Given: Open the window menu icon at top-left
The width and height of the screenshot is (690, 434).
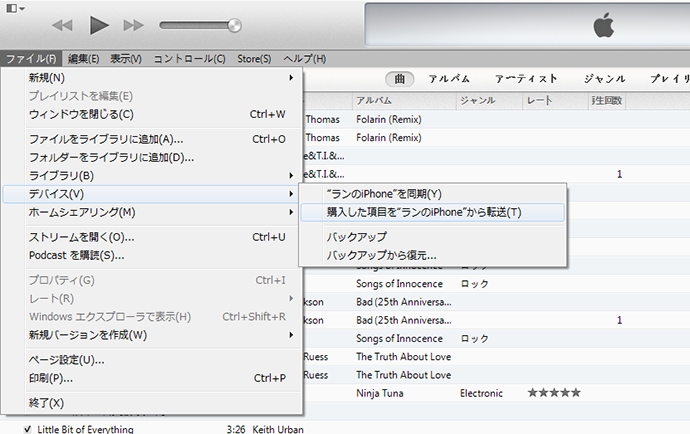Looking at the screenshot, I should [x=16, y=8].
